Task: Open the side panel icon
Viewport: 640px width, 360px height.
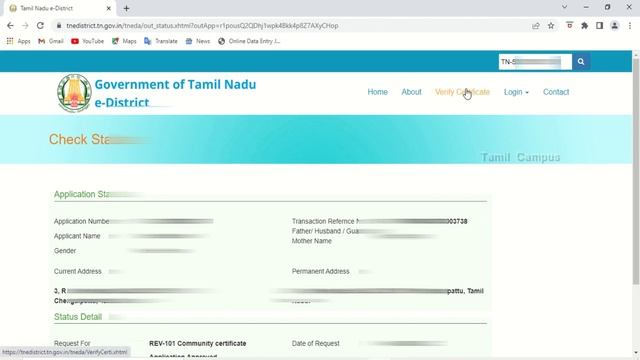Action: [599, 26]
